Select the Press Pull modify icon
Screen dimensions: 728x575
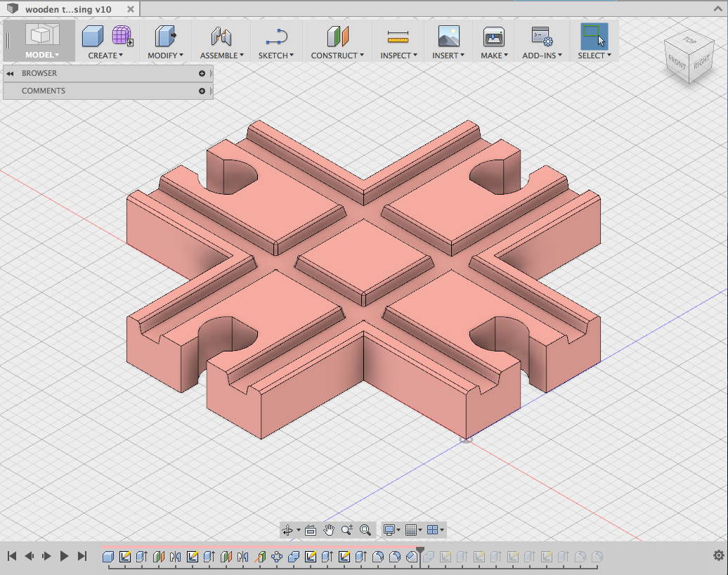pyautogui.click(x=165, y=36)
